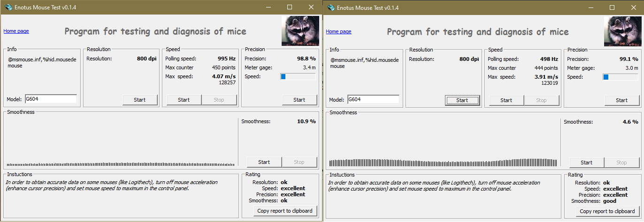Stop Smoothness test in right window

coord(622,162)
